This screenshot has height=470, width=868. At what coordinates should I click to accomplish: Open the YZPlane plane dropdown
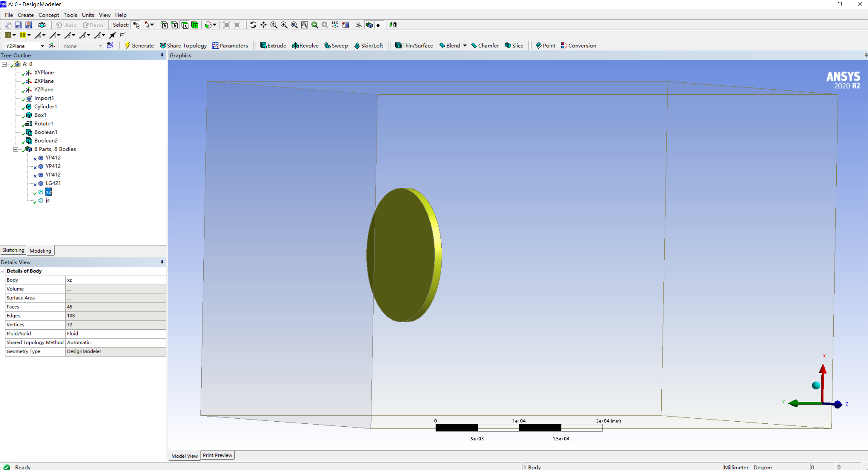(42, 46)
